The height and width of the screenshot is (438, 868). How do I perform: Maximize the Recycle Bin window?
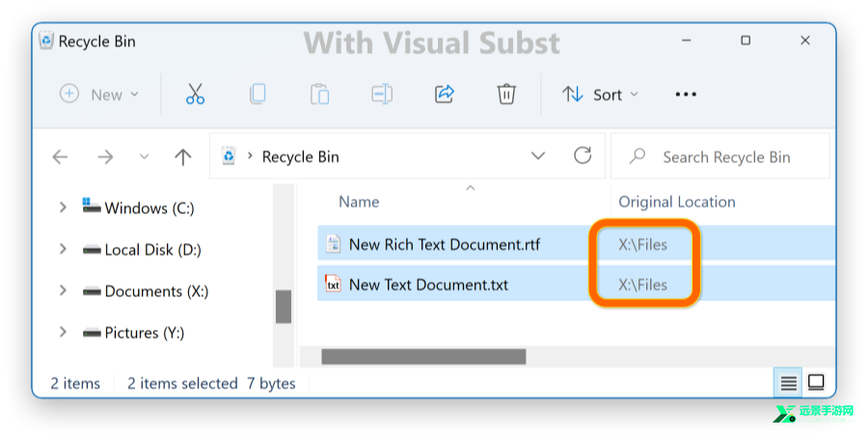[x=746, y=41]
